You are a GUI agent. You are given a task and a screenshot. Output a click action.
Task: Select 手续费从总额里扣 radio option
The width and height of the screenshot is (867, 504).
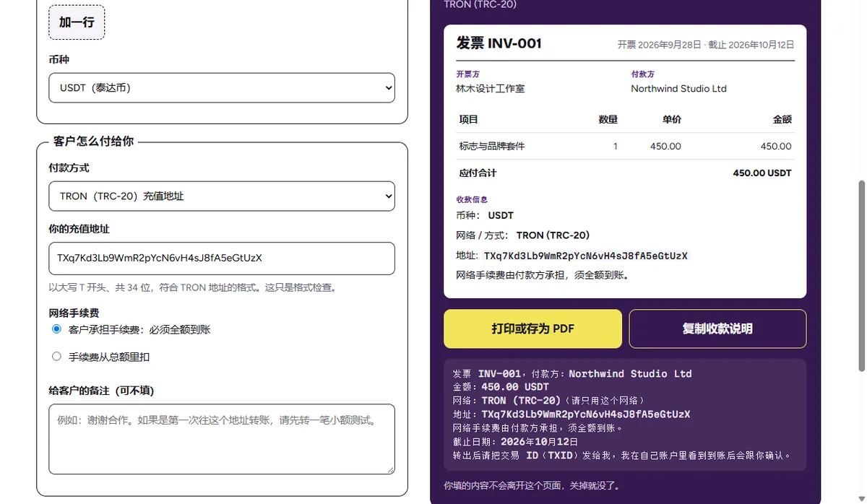(x=56, y=356)
